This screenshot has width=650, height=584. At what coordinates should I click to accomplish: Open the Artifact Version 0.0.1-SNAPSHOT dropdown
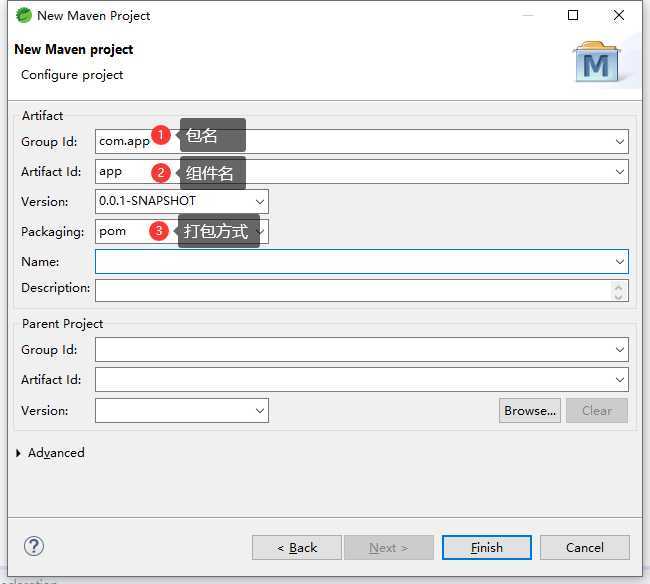(260, 202)
